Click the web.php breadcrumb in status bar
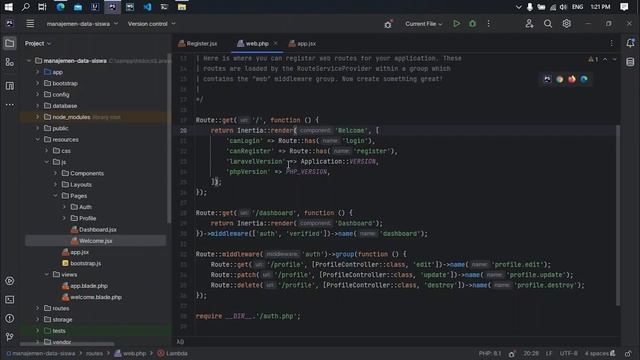 click(x=130, y=353)
